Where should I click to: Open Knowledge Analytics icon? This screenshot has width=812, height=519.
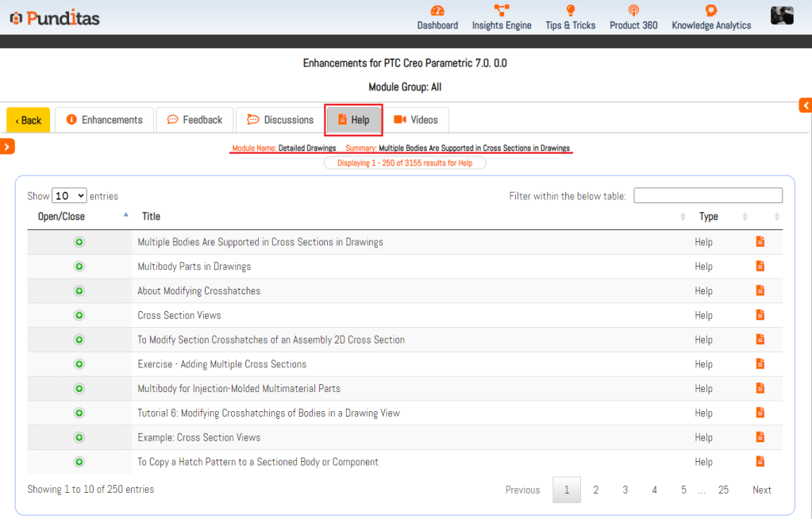[711, 10]
